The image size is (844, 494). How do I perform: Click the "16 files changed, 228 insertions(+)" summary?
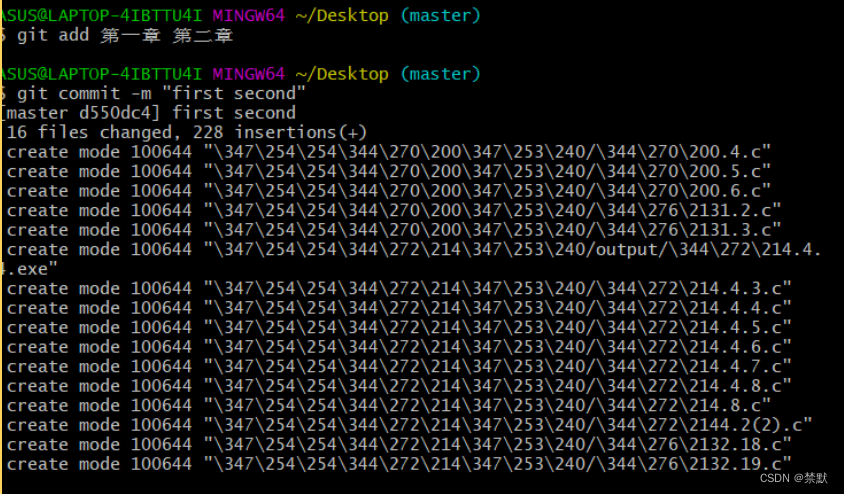(187, 132)
